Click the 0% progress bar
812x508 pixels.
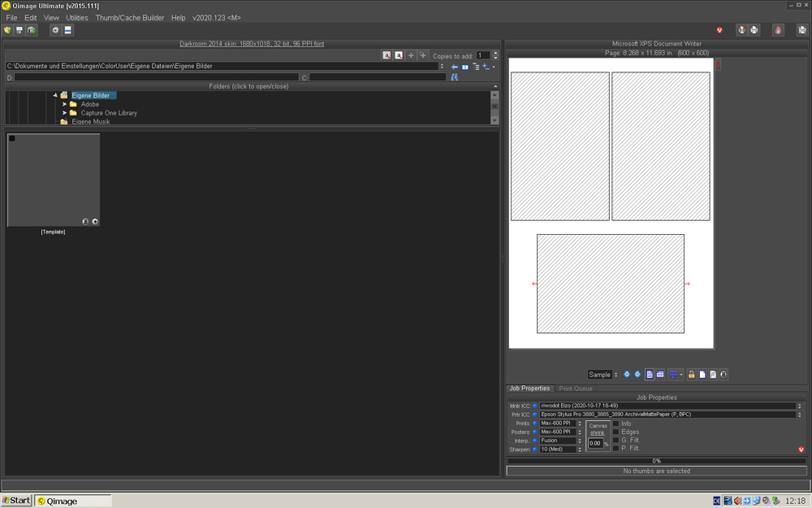656,461
